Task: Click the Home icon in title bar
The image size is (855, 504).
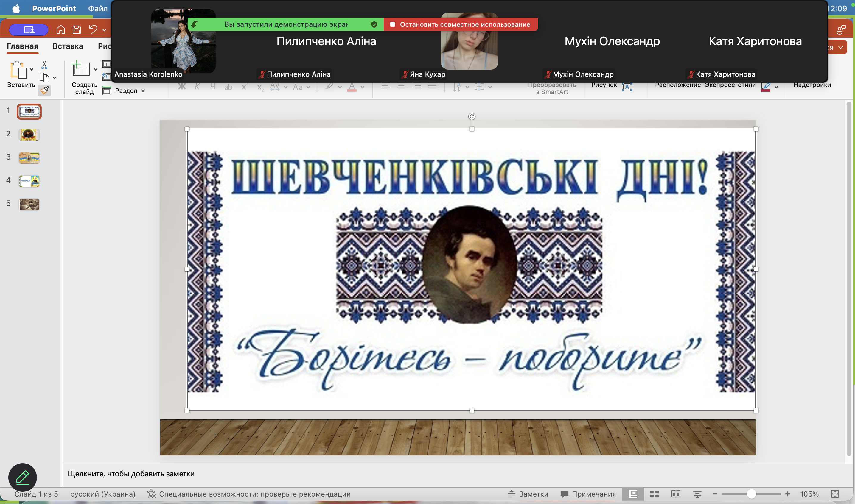Action: click(60, 30)
